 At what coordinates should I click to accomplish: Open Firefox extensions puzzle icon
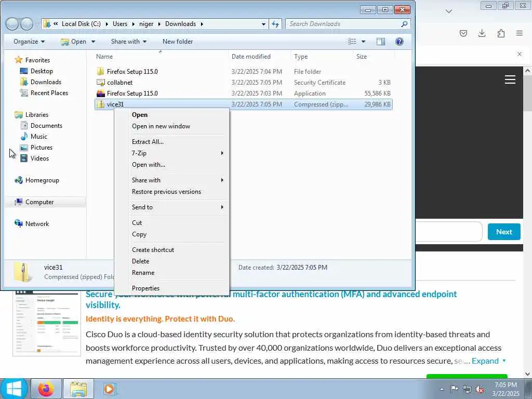[501, 33]
